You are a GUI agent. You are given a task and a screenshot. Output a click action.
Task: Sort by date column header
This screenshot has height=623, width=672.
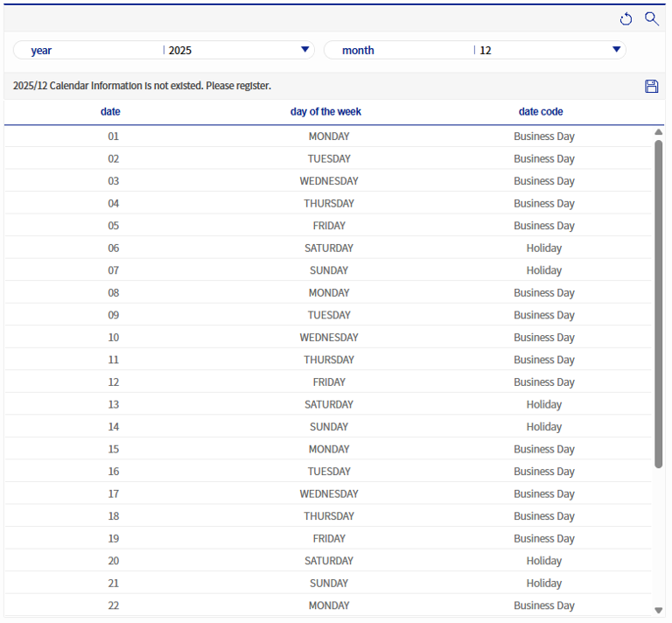pos(110,112)
